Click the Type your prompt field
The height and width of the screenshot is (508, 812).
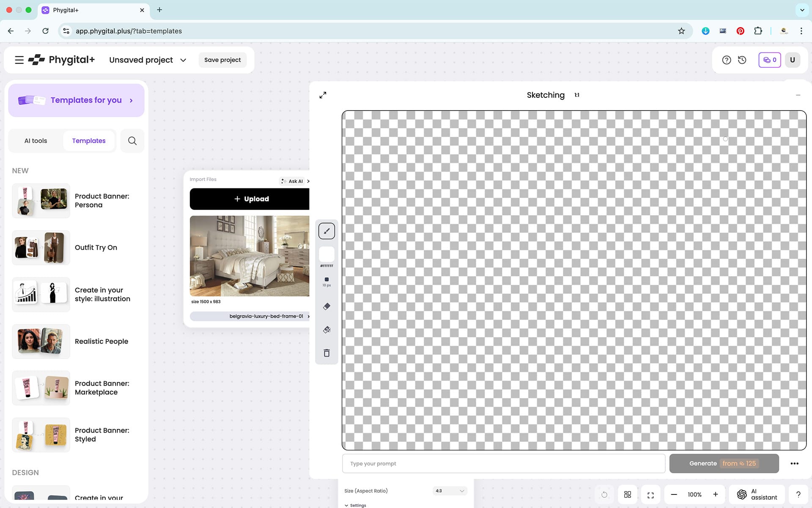coord(503,464)
